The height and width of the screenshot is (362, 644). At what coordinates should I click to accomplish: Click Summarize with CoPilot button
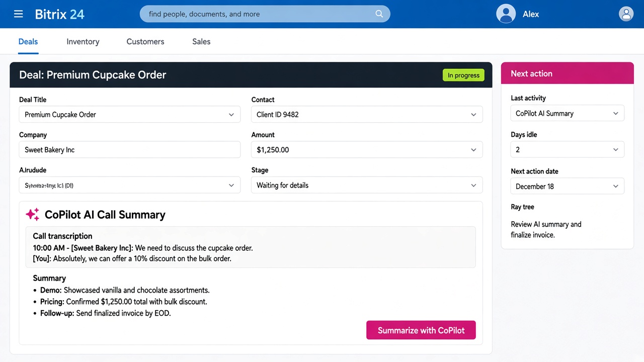point(421,330)
